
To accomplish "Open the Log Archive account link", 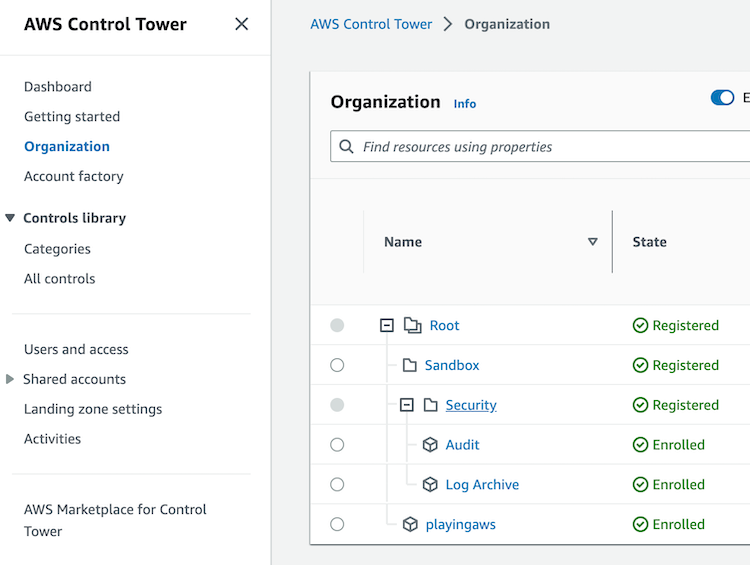I will click(x=482, y=485).
